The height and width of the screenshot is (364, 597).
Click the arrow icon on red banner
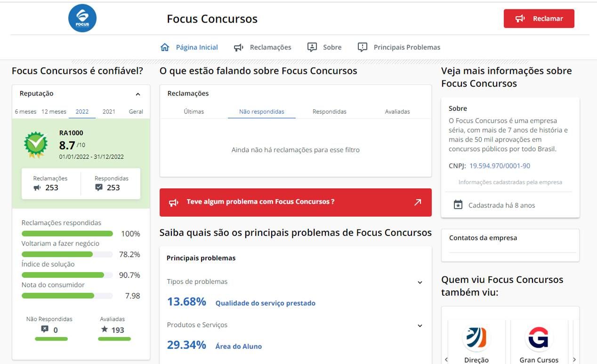coord(418,202)
